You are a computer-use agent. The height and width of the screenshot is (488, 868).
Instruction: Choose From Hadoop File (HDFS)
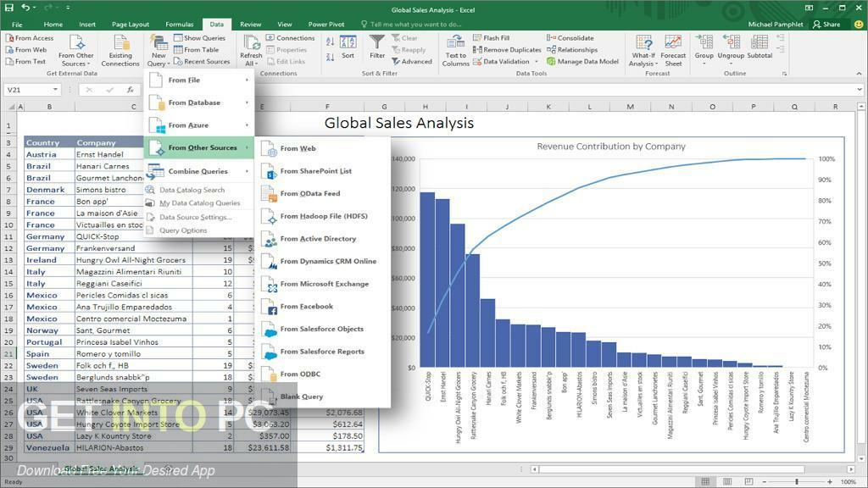324,216
